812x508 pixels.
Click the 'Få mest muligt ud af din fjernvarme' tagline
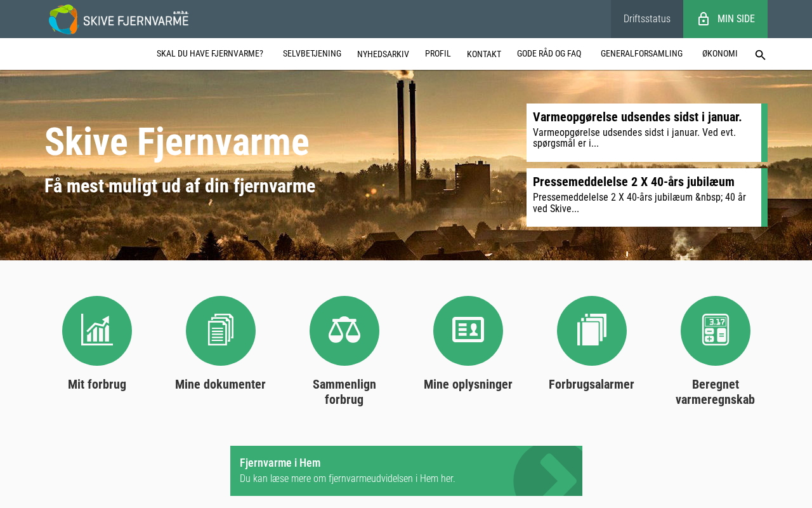tap(180, 186)
